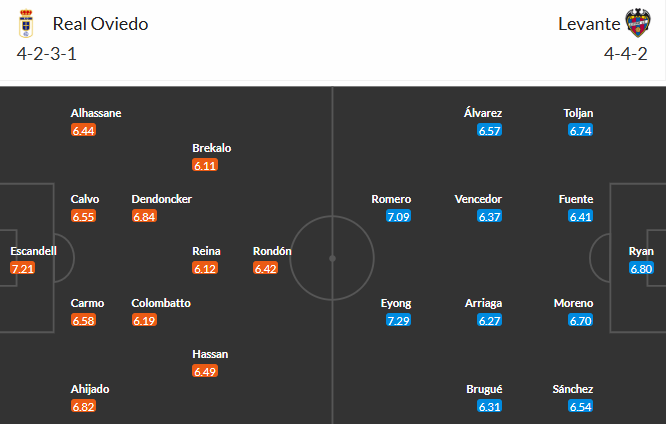Image resolution: width=666 pixels, height=424 pixels.
Task: Open the Real Oviedo team link
Action: [100, 24]
